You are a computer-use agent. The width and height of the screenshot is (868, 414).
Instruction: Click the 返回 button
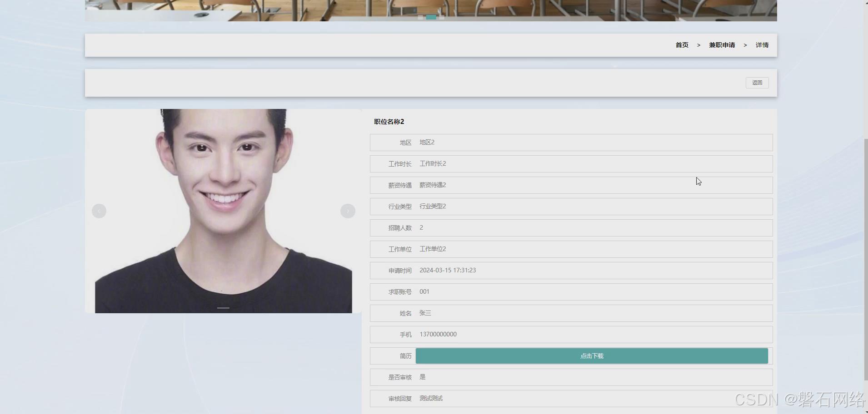pos(757,83)
